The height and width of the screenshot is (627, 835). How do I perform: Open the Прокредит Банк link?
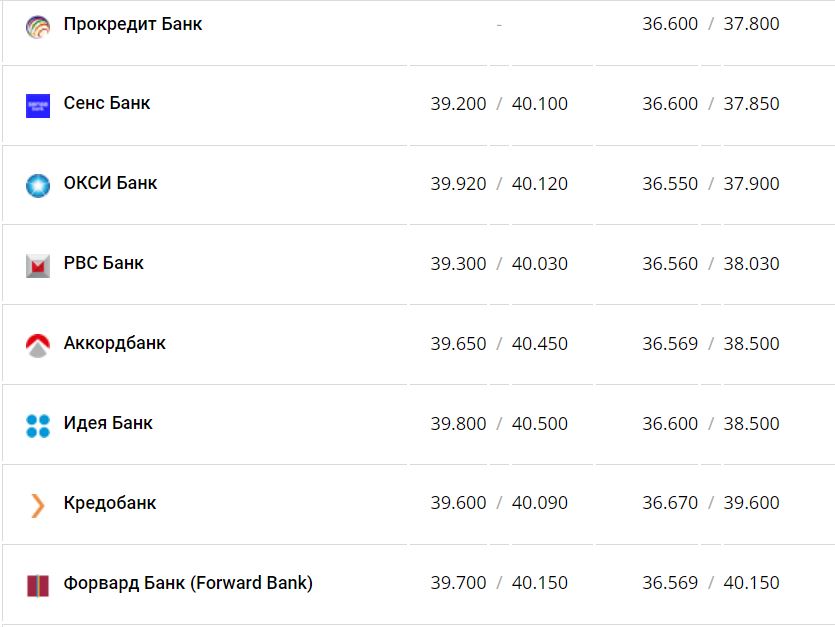(133, 24)
